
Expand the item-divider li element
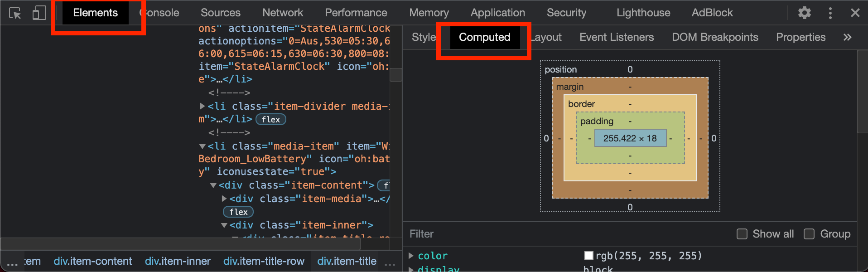(x=203, y=106)
